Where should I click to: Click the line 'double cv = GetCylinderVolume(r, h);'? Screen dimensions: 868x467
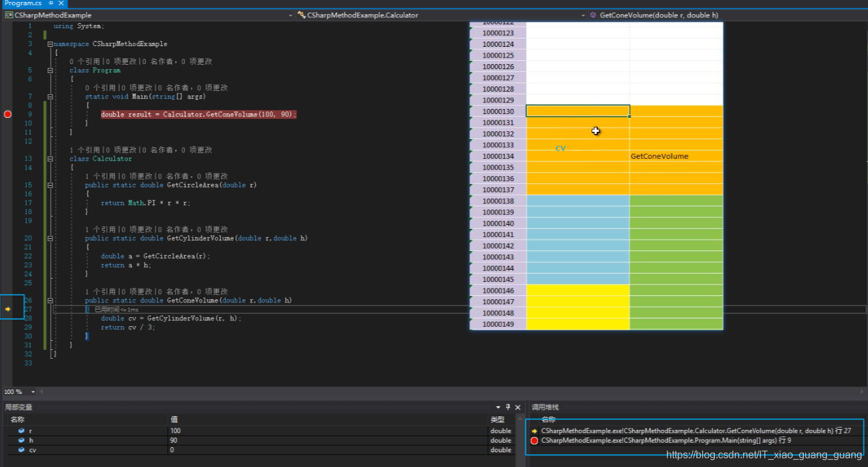(171, 318)
